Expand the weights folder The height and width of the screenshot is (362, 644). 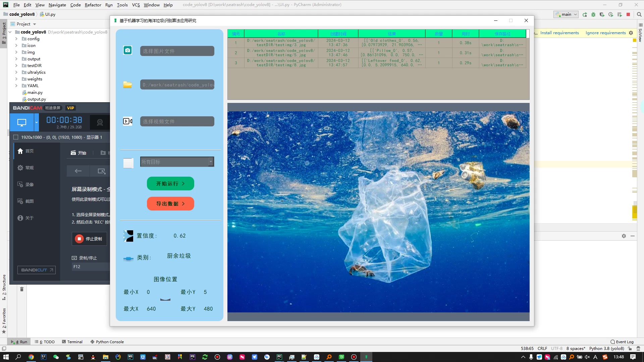click(16, 79)
